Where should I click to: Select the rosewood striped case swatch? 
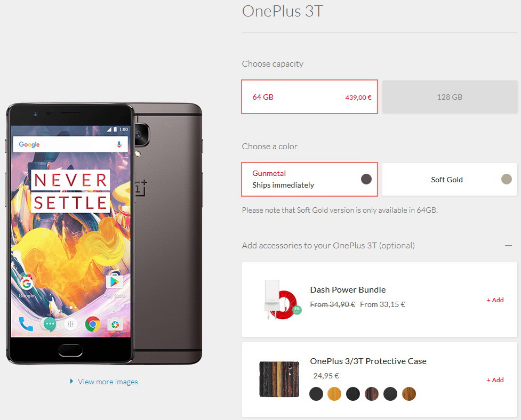(372, 394)
